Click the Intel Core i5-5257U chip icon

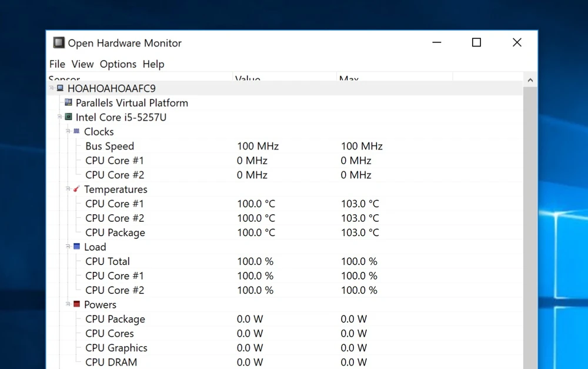(x=68, y=117)
